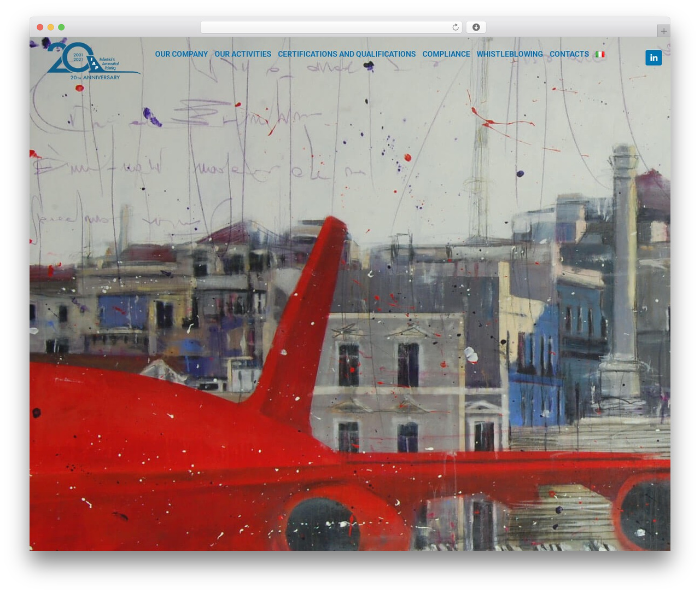Switch language via the Italian flag
700x593 pixels.
600,54
